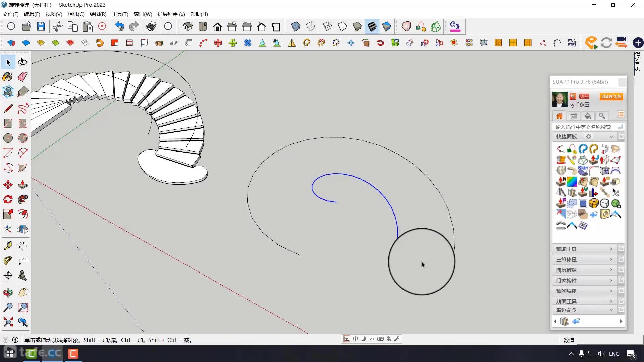
Task: Activate the Follow Me tool
Action: 23,199
